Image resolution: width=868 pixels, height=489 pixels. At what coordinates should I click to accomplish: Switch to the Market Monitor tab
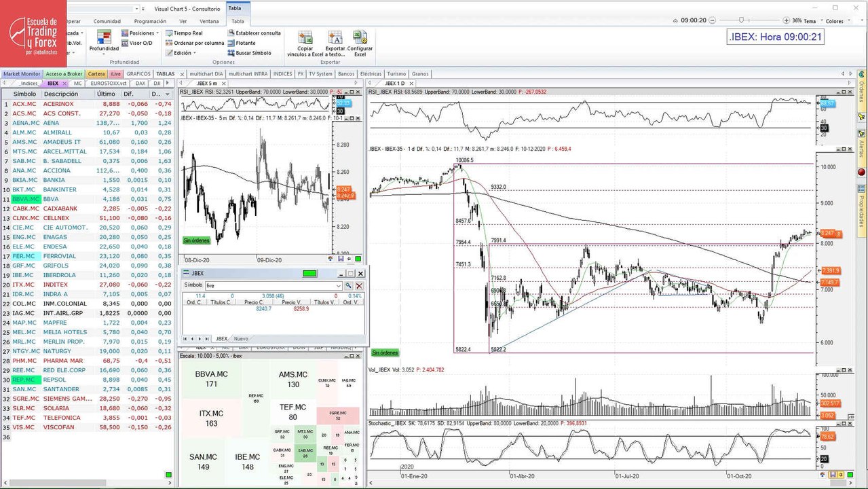21,73
